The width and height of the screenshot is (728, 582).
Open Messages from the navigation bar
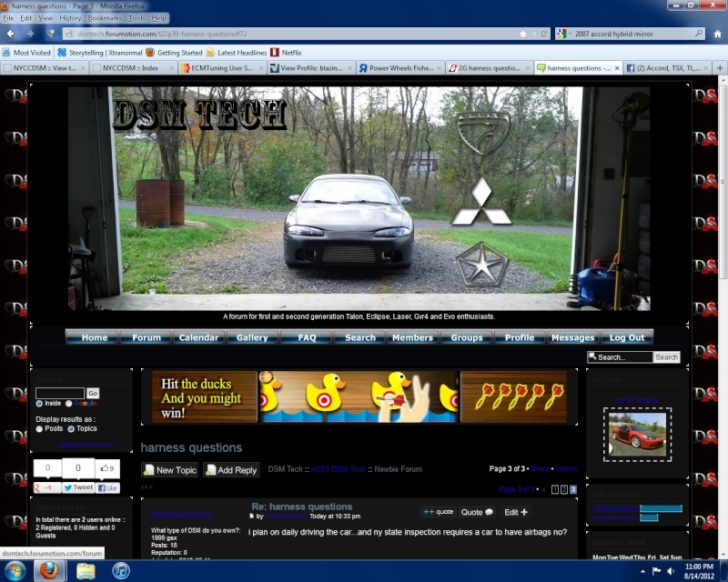click(x=573, y=337)
